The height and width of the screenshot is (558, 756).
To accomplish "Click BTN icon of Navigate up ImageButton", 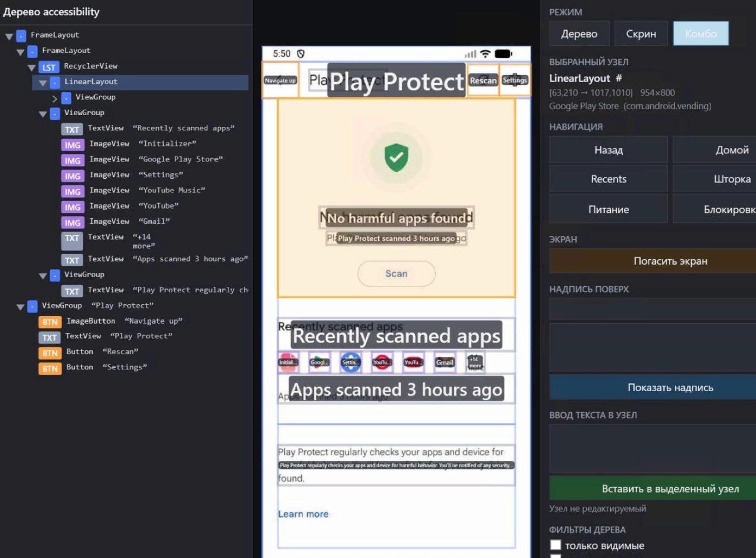I will point(50,322).
